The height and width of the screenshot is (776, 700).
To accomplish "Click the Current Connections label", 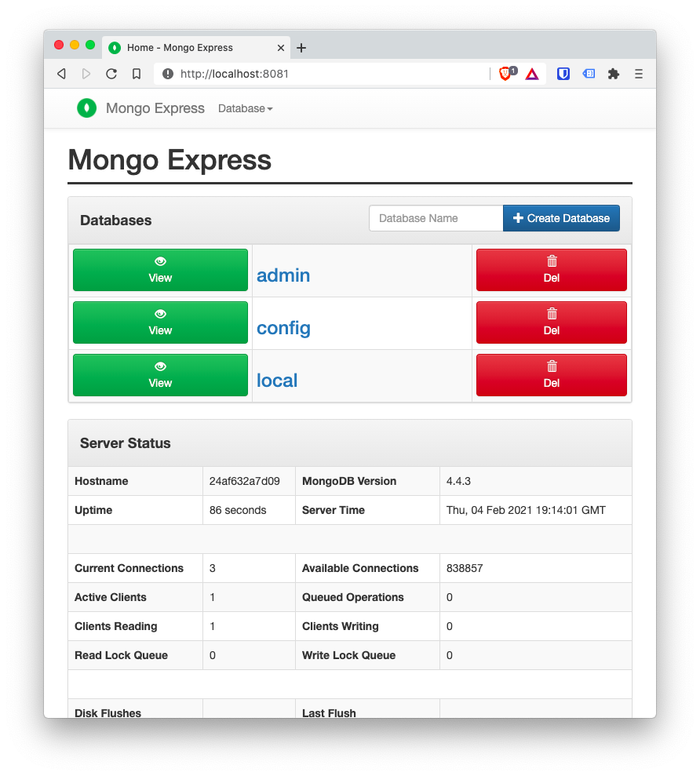I will click(x=129, y=568).
